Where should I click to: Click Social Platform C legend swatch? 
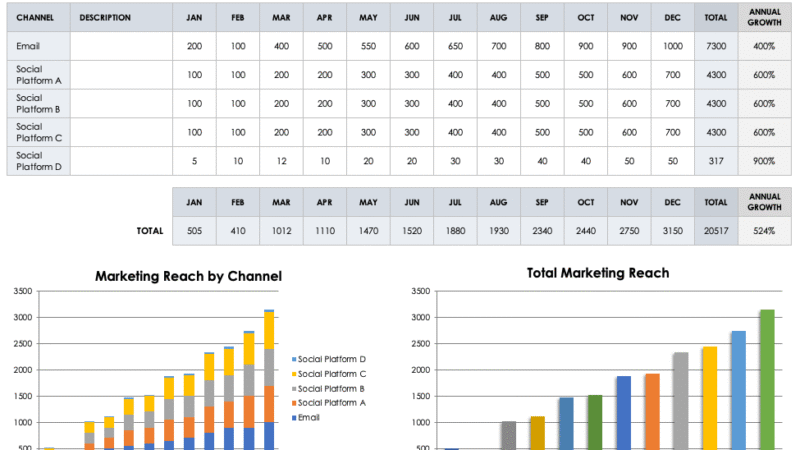(294, 374)
